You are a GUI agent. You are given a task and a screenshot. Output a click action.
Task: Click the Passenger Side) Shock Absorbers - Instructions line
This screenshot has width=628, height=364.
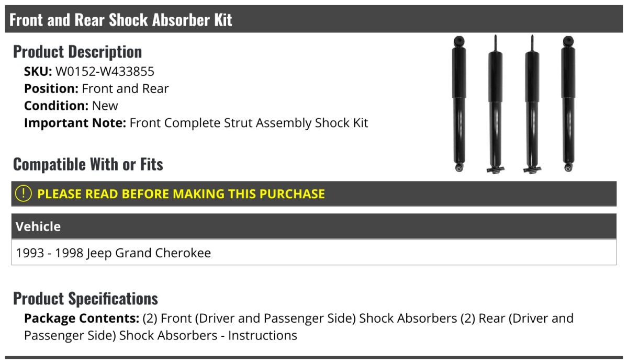click(x=160, y=335)
